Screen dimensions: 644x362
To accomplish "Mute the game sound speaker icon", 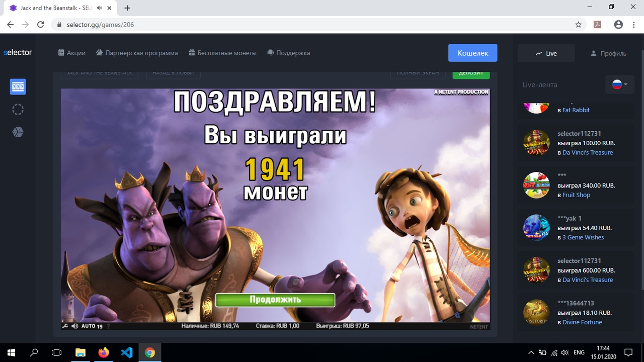I will coord(75,326).
